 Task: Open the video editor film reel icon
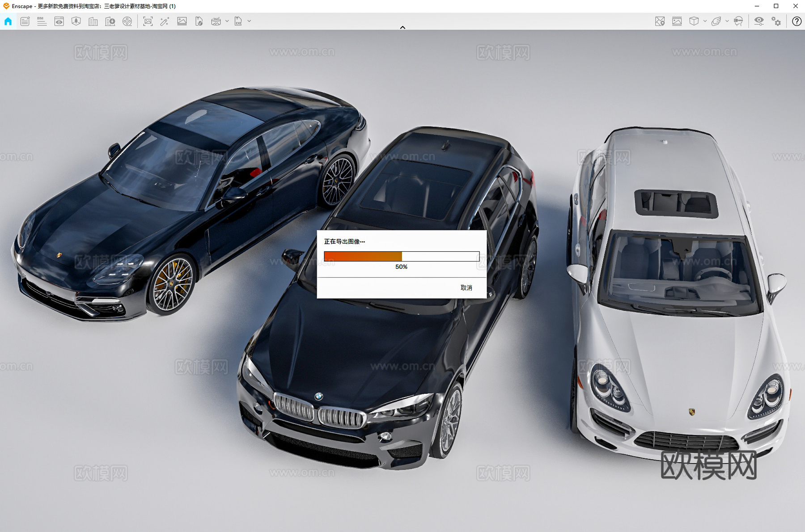[127, 21]
